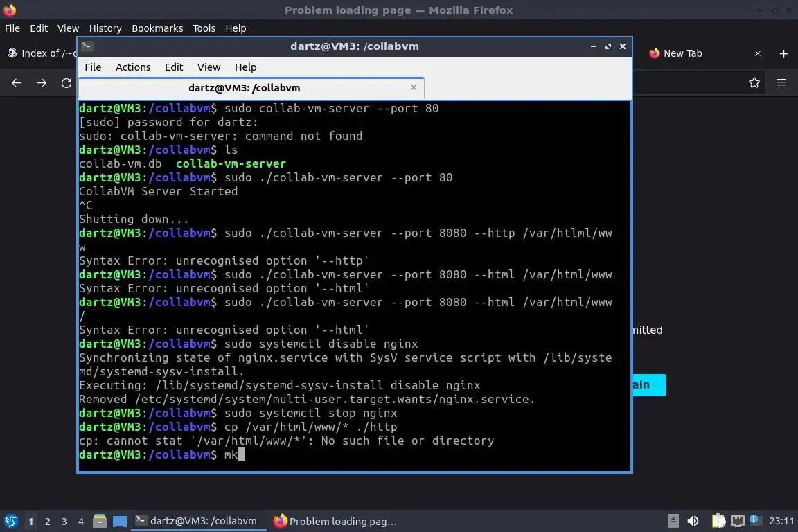
Task: Open the terminal Actions menu
Action: coord(133,67)
